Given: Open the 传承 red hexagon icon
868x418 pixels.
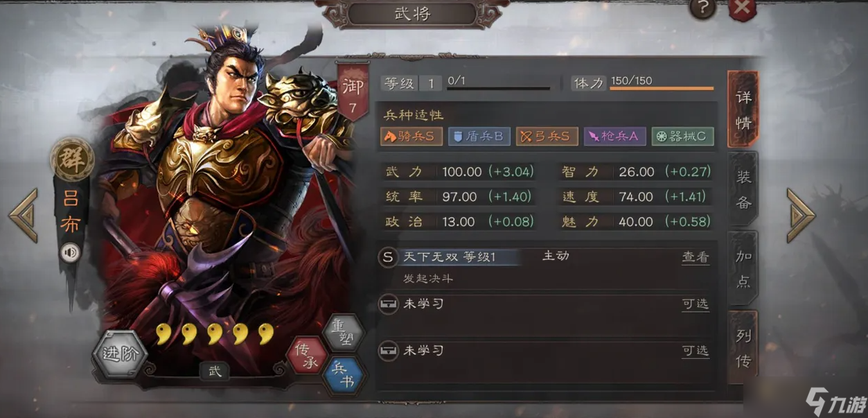Looking at the screenshot, I should [x=307, y=354].
